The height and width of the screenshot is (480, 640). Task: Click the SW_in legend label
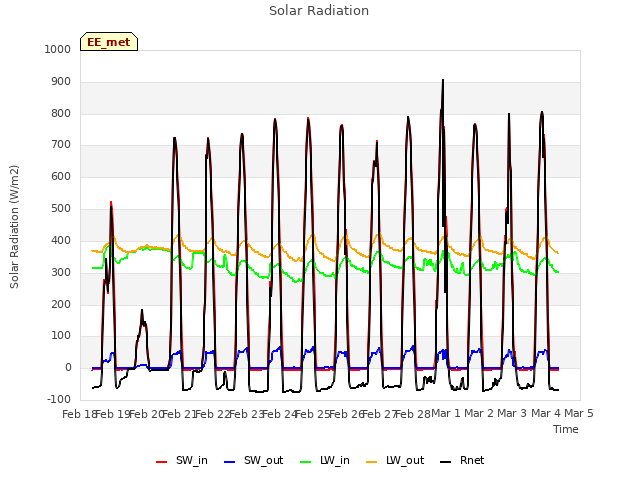coord(191,460)
